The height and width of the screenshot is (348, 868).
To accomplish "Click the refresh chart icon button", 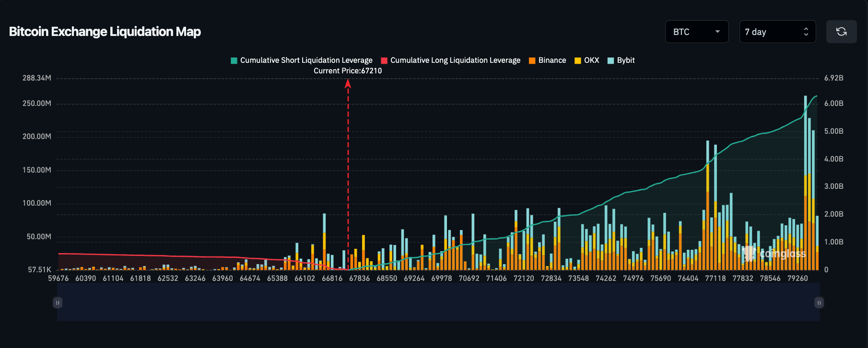I will click(x=841, y=32).
